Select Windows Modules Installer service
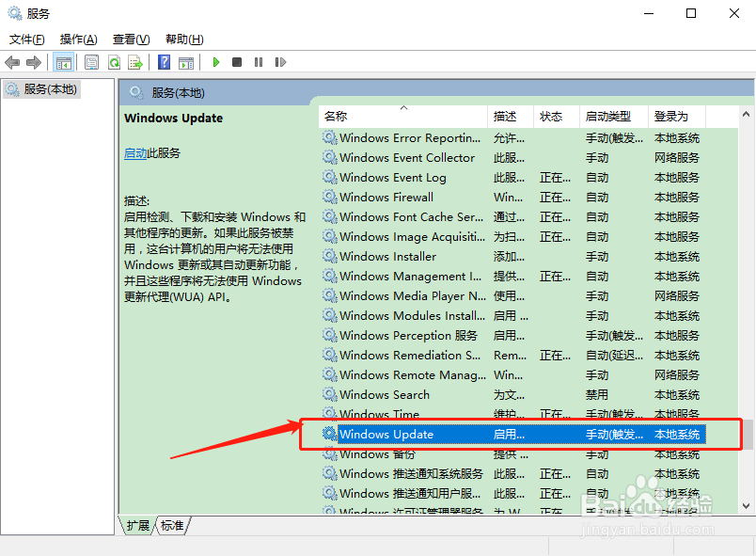This screenshot has width=756, height=556. click(513, 316)
